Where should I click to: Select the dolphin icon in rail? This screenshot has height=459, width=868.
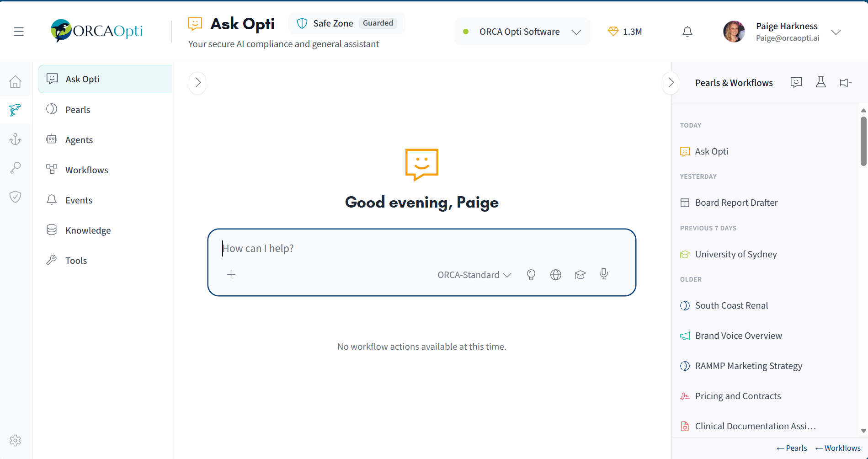pyautogui.click(x=16, y=110)
